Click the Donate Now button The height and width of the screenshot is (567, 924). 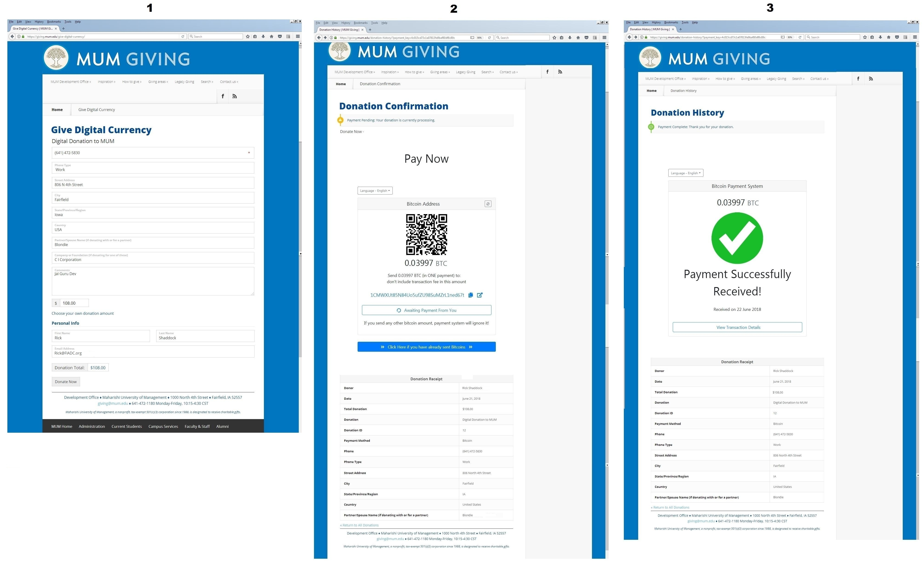coord(66,382)
